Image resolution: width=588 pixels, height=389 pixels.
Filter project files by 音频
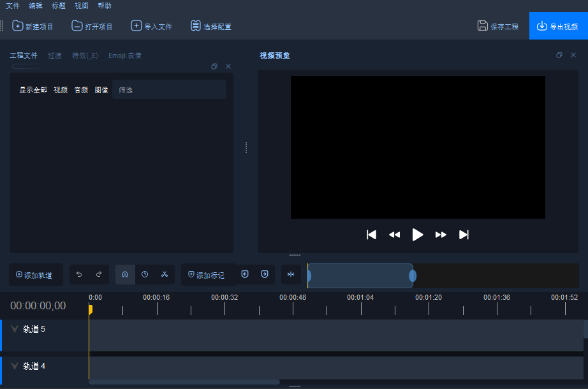(x=81, y=90)
